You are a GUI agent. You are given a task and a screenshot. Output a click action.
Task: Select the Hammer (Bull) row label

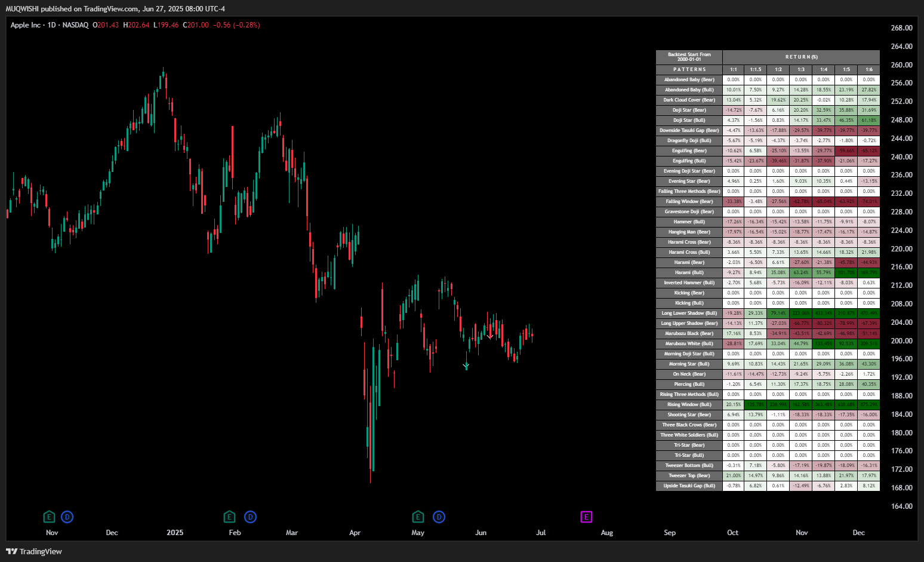(x=689, y=222)
